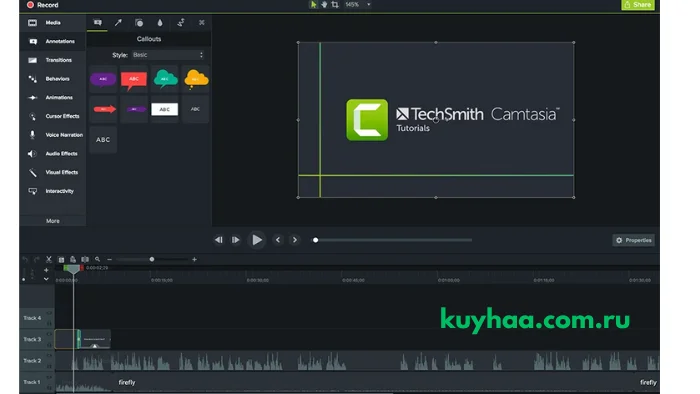Collapse tracks with down chevron icon
Viewport: 700px width, 394px height.
click(x=46, y=279)
